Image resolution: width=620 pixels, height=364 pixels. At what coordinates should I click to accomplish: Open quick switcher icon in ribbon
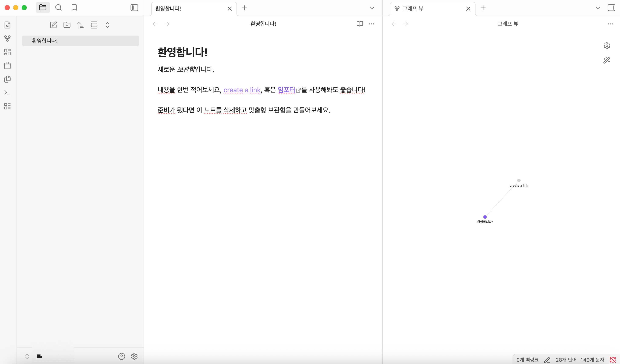pos(8,25)
